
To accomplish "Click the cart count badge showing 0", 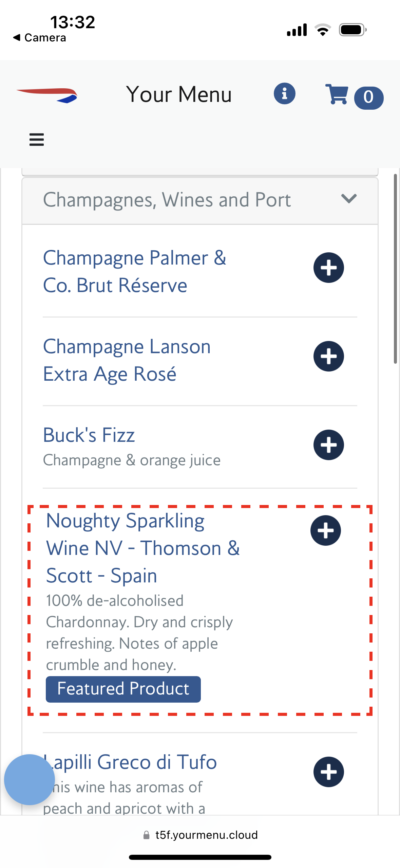I will 368,97.
